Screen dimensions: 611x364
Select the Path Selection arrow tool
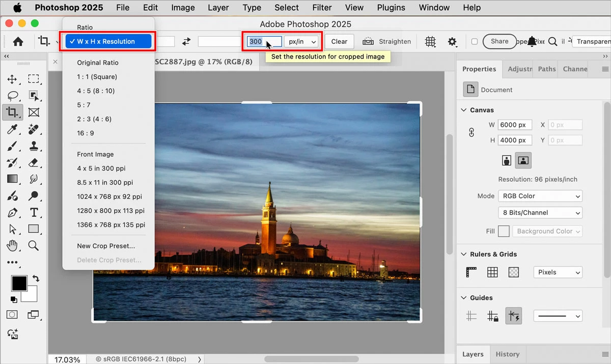pyautogui.click(x=12, y=229)
